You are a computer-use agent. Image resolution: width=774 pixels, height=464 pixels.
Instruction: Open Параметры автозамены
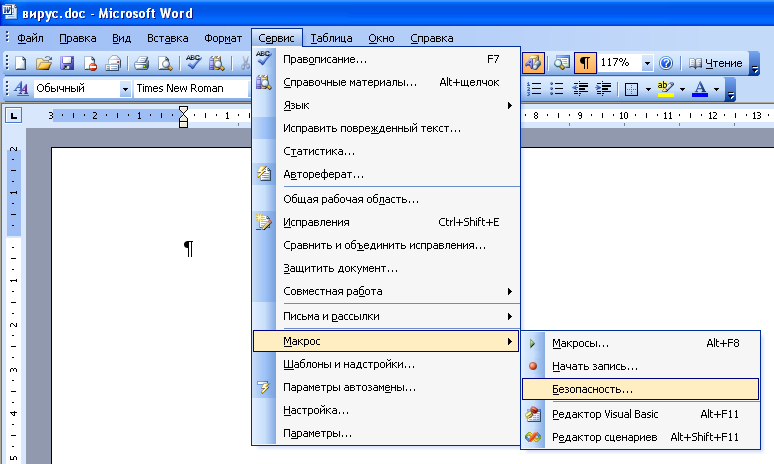386,387
